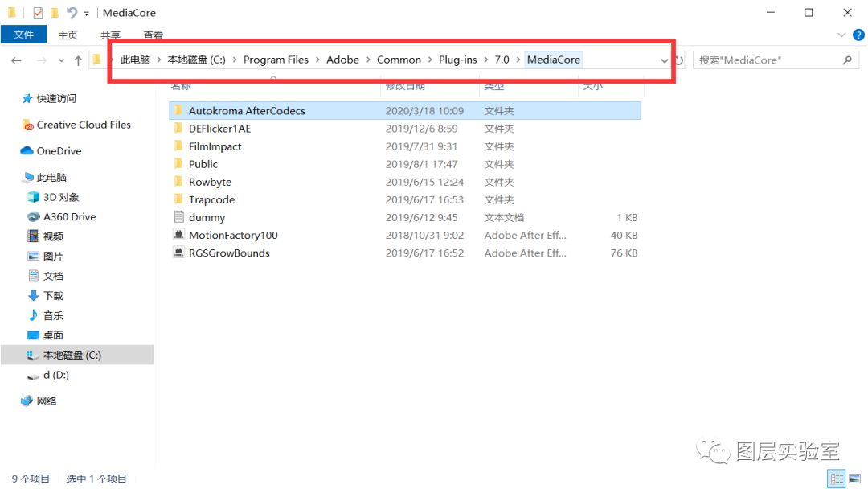Click 此电脑 in the address breadcrumb

135,60
